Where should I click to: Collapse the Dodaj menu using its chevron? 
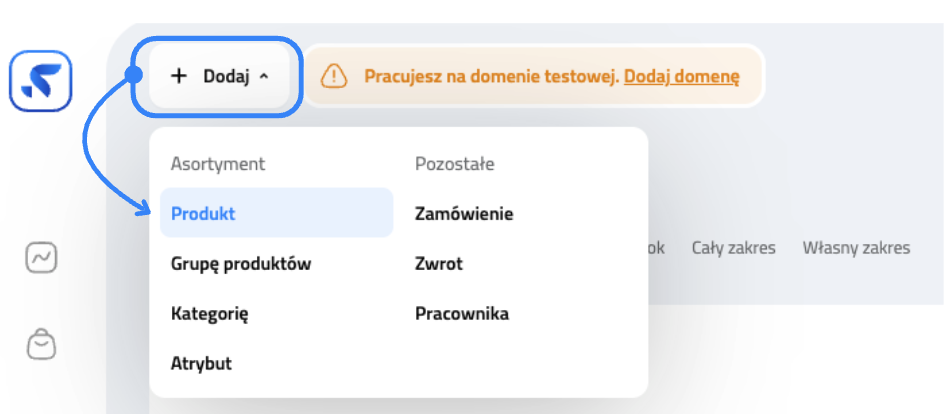coord(264,76)
